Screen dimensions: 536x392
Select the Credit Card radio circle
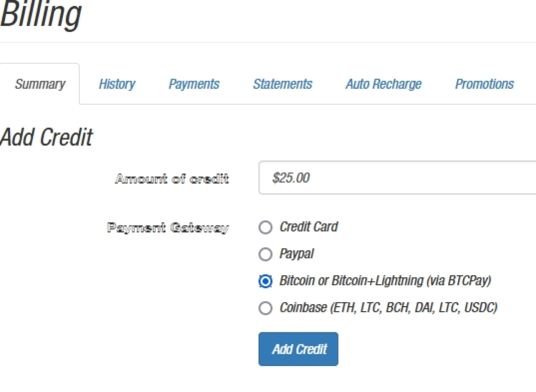tap(265, 227)
